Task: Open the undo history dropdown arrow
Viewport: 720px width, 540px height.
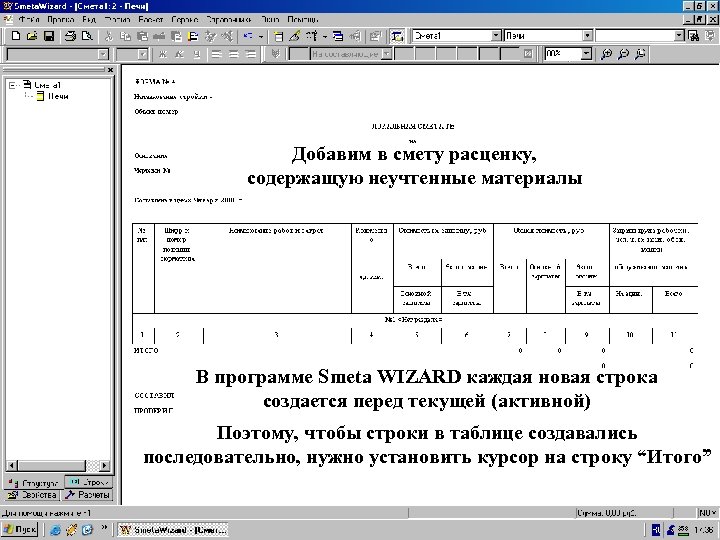Action: pyautogui.click(x=261, y=36)
